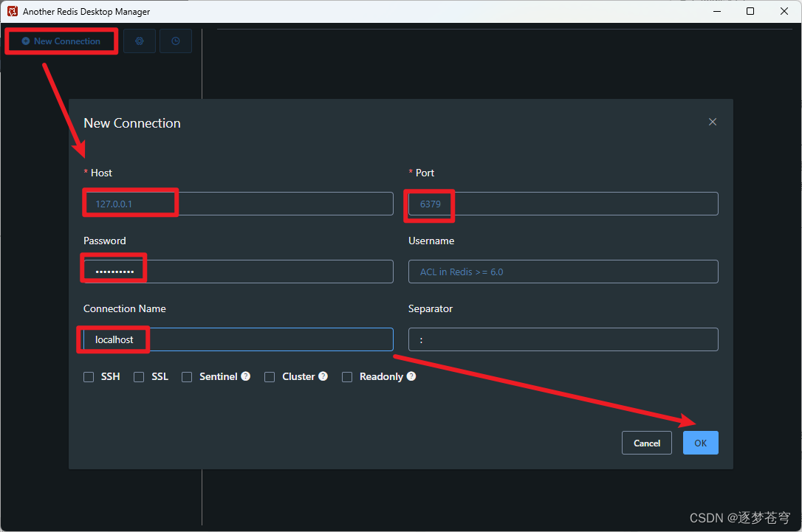Click the New Connection dialog title

pos(132,123)
